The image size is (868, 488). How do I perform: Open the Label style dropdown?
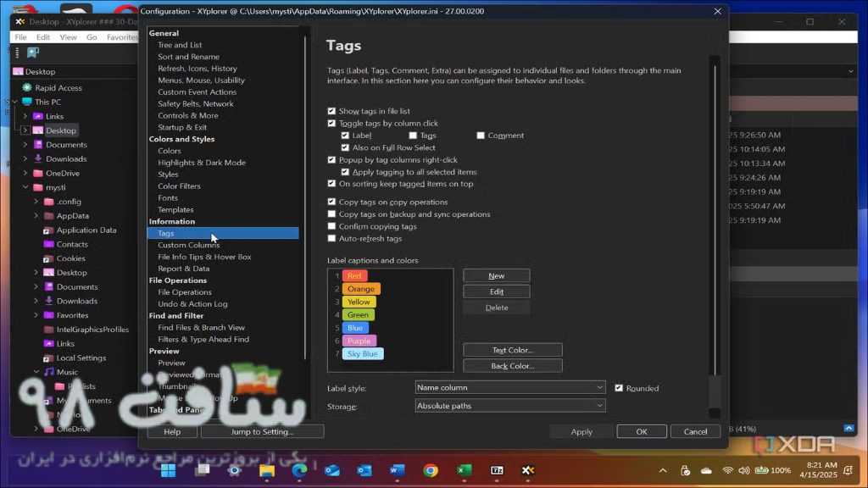(x=509, y=387)
